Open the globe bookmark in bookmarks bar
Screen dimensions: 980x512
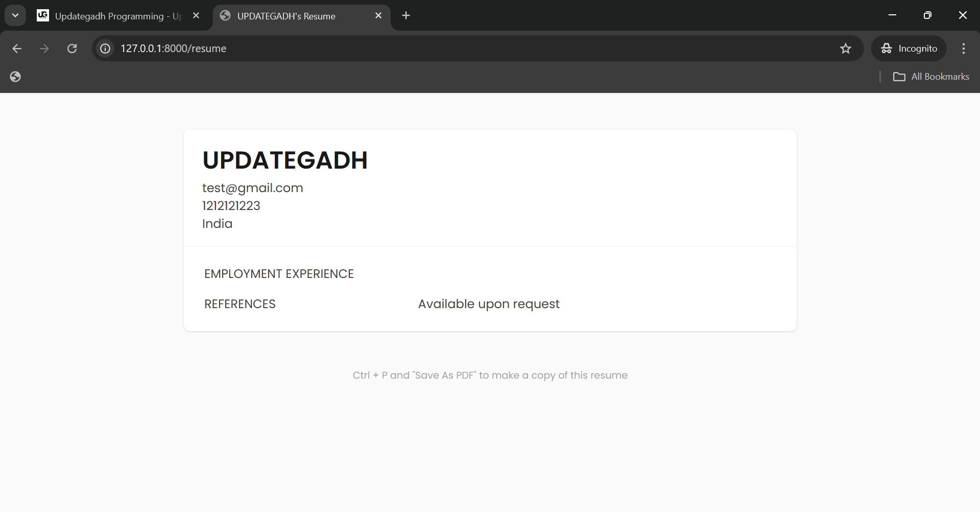point(15,77)
